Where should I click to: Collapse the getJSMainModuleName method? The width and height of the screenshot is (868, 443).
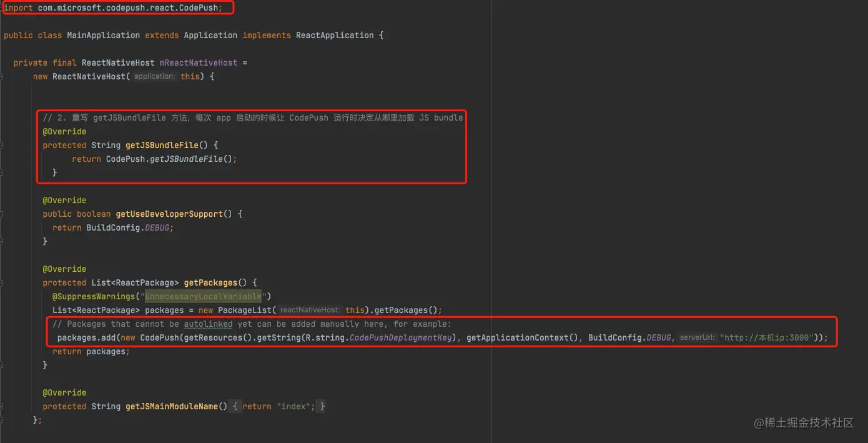pyautogui.click(x=4, y=406)
